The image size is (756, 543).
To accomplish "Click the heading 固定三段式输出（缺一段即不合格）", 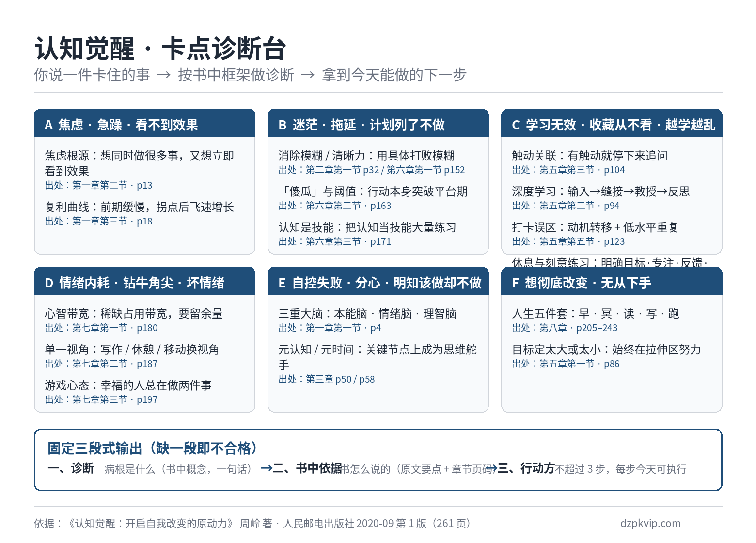I will 154,448.
